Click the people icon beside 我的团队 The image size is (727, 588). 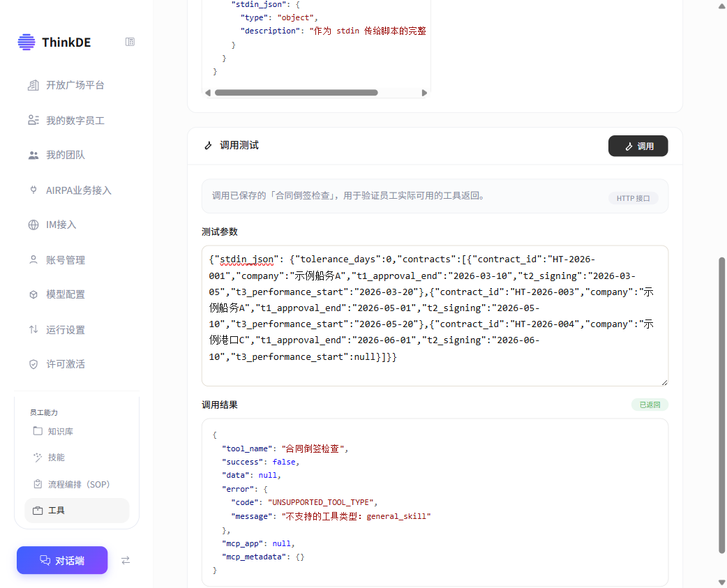click(33, 156)
